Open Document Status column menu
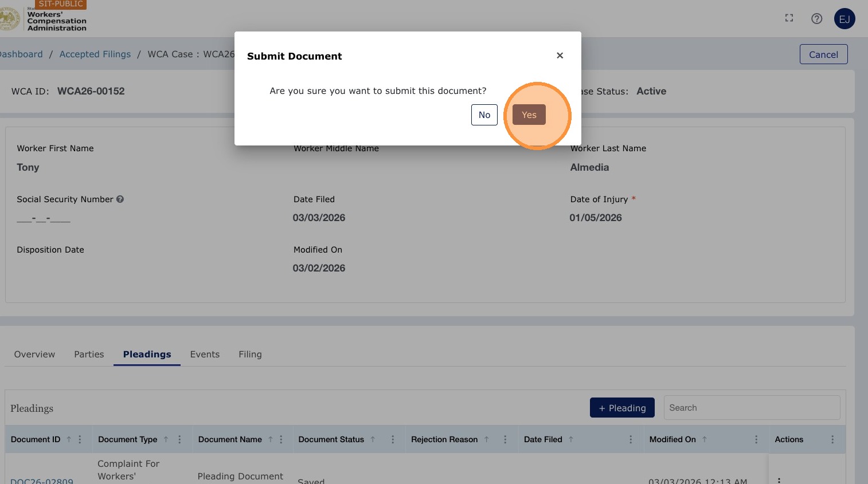 point(393,439)
